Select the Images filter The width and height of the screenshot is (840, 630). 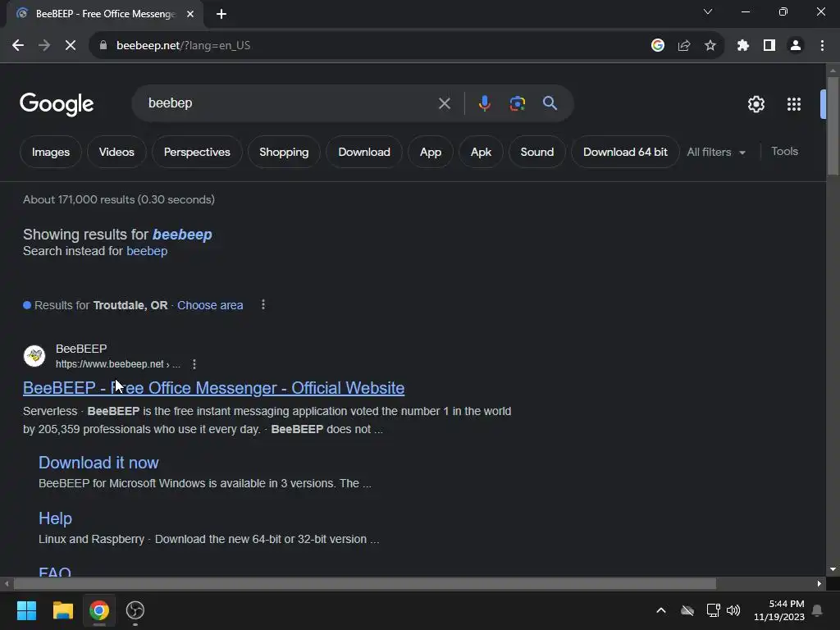click(x=51, y=152)
